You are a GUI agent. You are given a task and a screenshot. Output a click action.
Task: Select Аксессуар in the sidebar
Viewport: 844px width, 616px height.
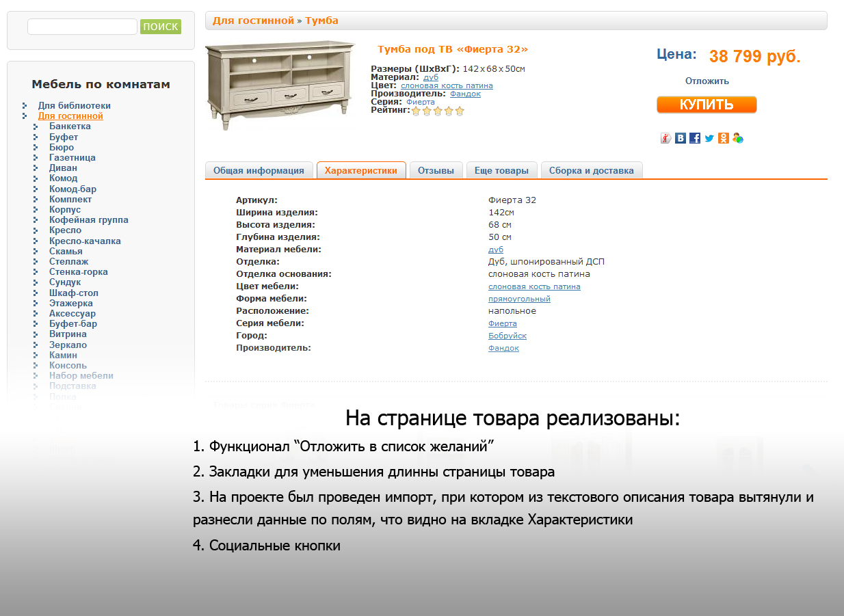click(72, 313)
